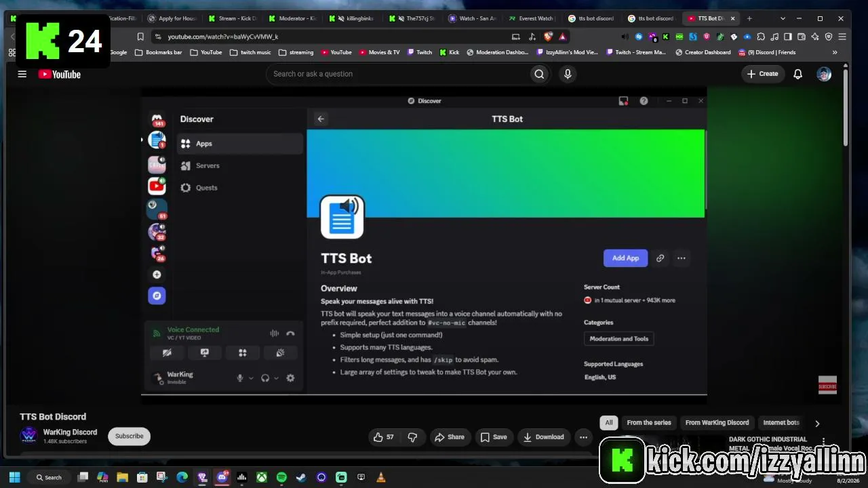Select the 'From the series' chip
Image resolution: width=868 pixels, height=488 pixels.
(x=649, y=423)
